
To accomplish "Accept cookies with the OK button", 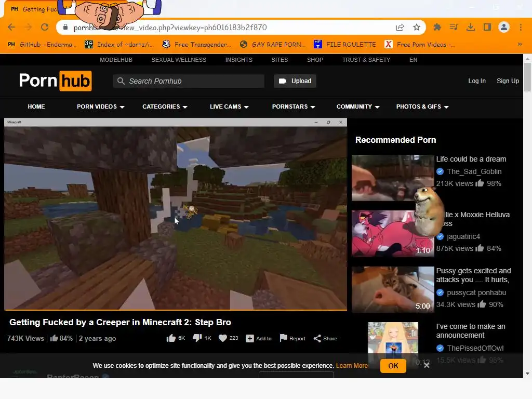I will pyautogui.click(x=393, y=366).
